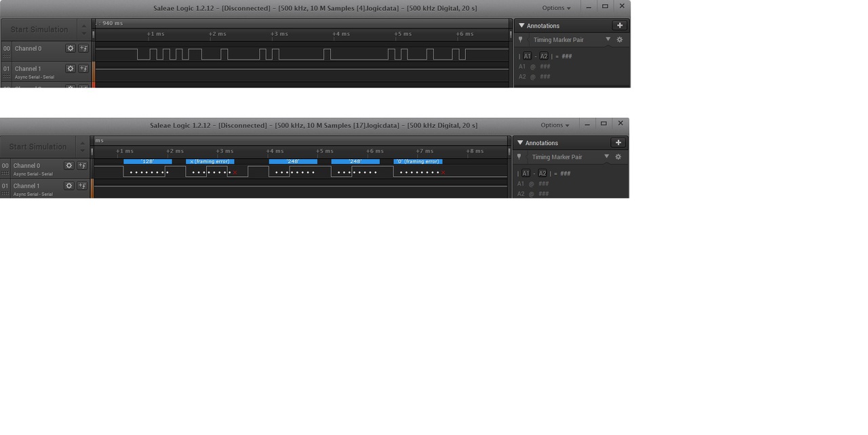This screenshot has width=868, height=435.
Task: Open Channel 1 settings gear in top window
Action: point(70,68)
